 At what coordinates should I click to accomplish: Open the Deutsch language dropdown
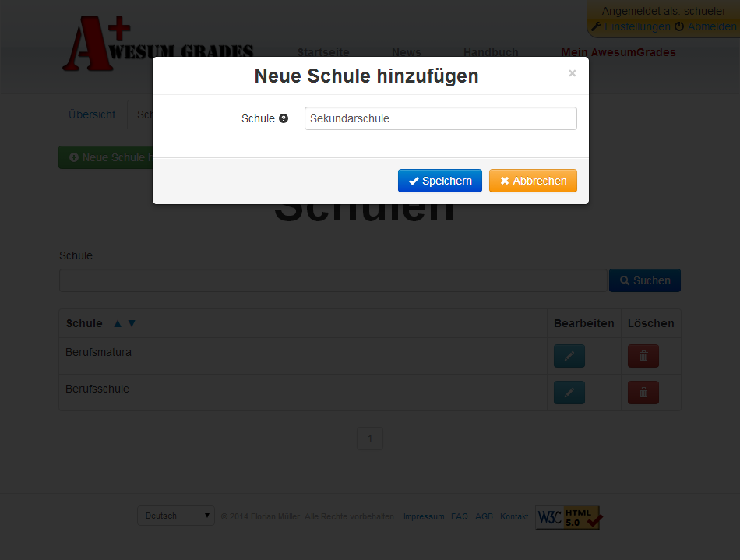175,516
